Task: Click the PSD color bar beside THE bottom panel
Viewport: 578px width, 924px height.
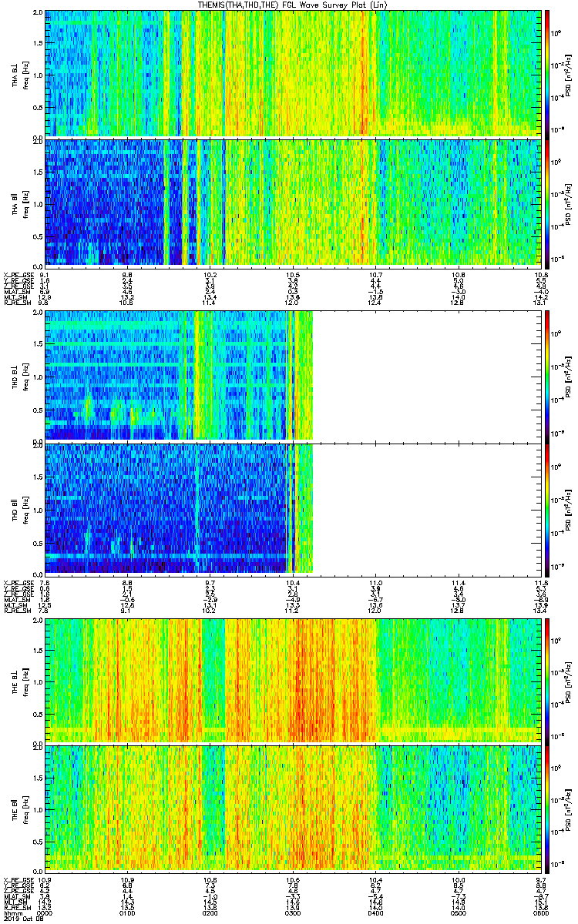Action: click(x=548, y=808)
